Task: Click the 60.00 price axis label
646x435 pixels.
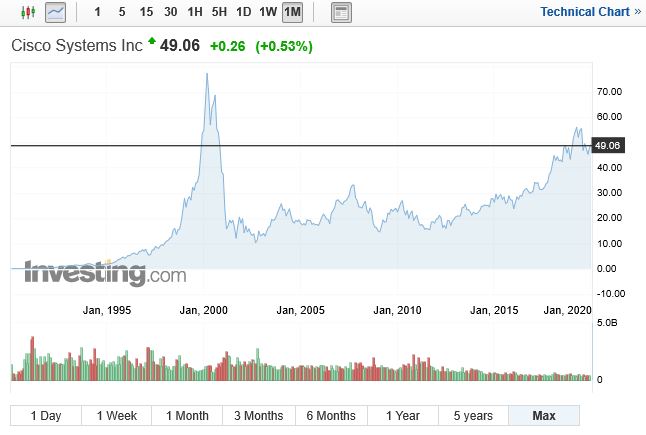Action: coord(609,117)
